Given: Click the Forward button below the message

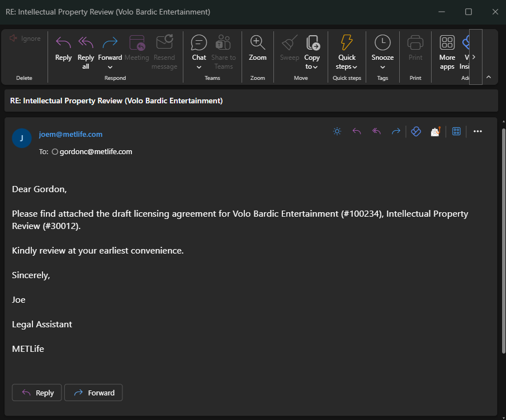Looking at the screenshot, I should [x=93, y=393].
